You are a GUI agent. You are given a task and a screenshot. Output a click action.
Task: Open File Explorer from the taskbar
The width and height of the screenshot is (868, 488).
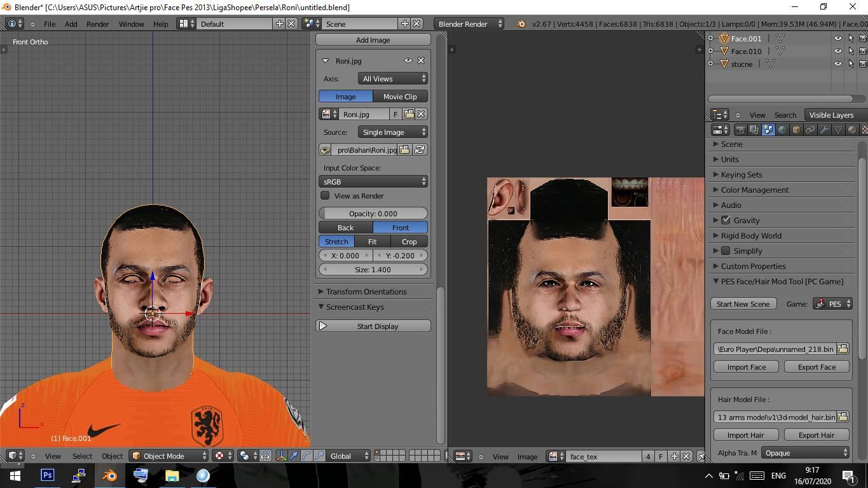point(172,475)
